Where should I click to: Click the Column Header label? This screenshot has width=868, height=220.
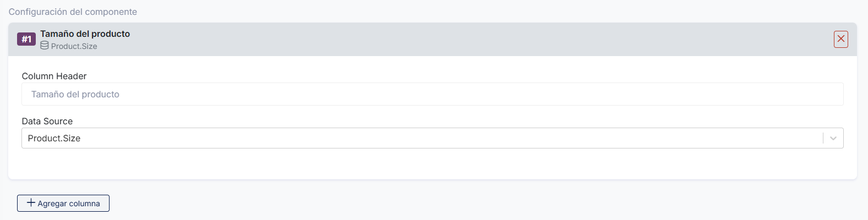pyautogui.click(x=54, y=76)
